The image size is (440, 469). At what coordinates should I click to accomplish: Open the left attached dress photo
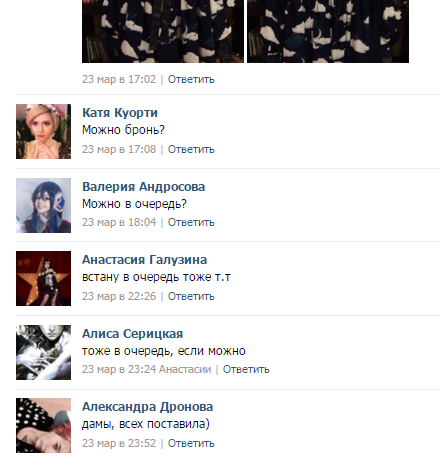pos(163,31)
